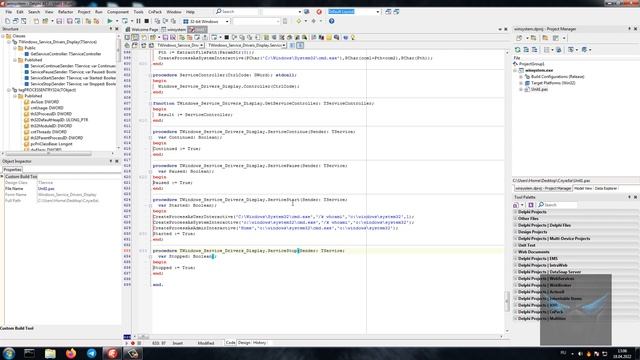The height and width of the screenshot is (360, 640).
Task: Collapse the Classes node in Structure
Action: 3,36
